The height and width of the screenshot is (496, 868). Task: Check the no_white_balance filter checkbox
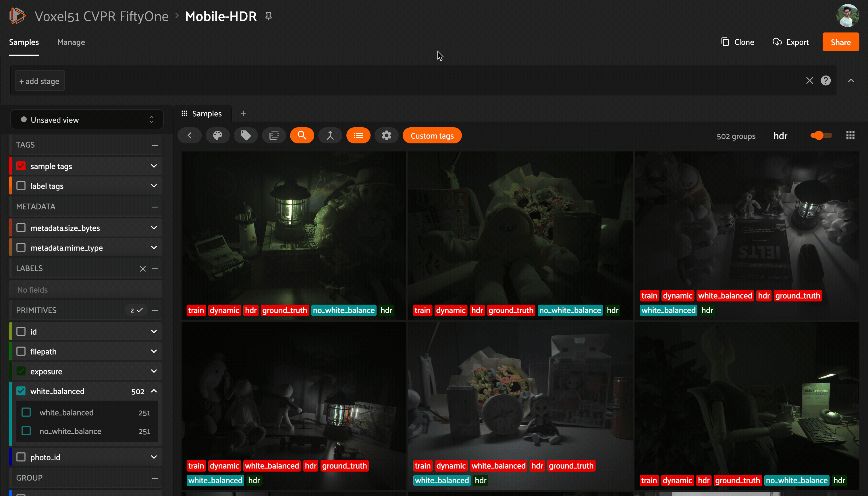[x=26, y=431]
